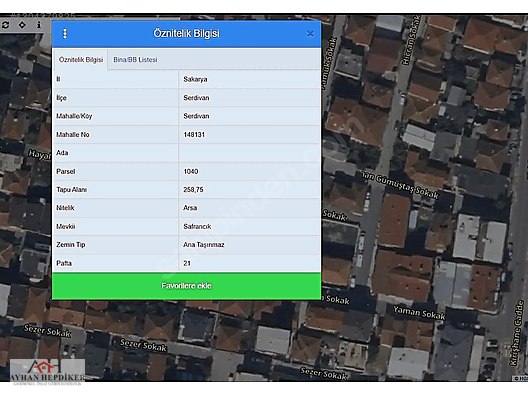Screen dimensions: 528x396
Task: Click the Mahalle No row label
Action: pos(73,135)
